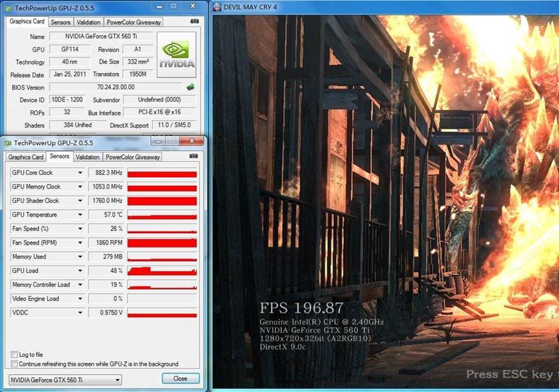559x392 pixels.
Task: Open the GPU Shader Clock sensor dropdown
Action: (80, 201)
